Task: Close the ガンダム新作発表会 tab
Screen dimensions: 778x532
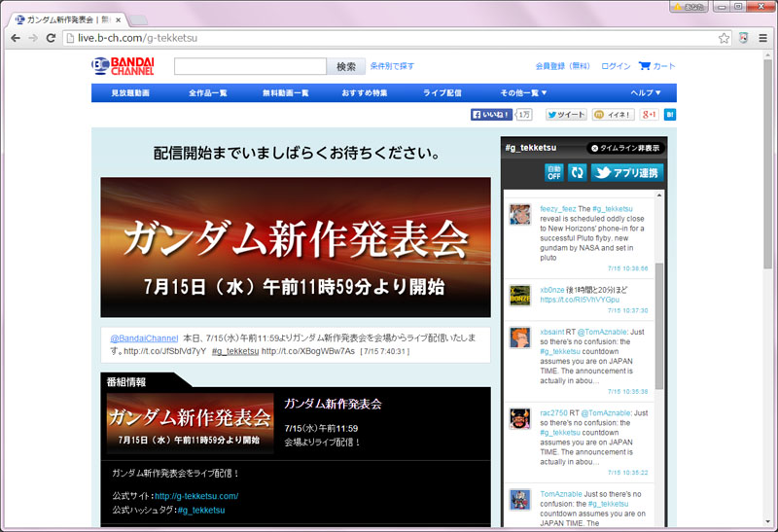Action: [x=118, y=20]
